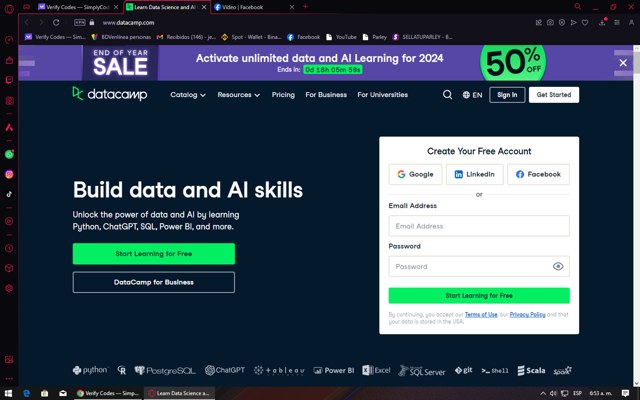Open TikTok in the browser sidebar
The height and width of the screenshot is (400, 640).
tap(9, 194)
